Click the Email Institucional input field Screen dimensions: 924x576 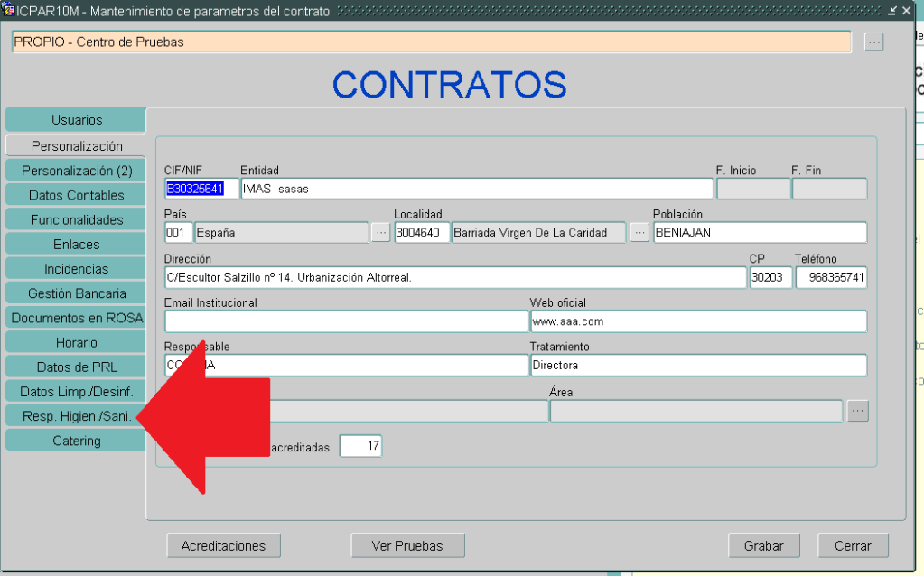pos(346,321)
